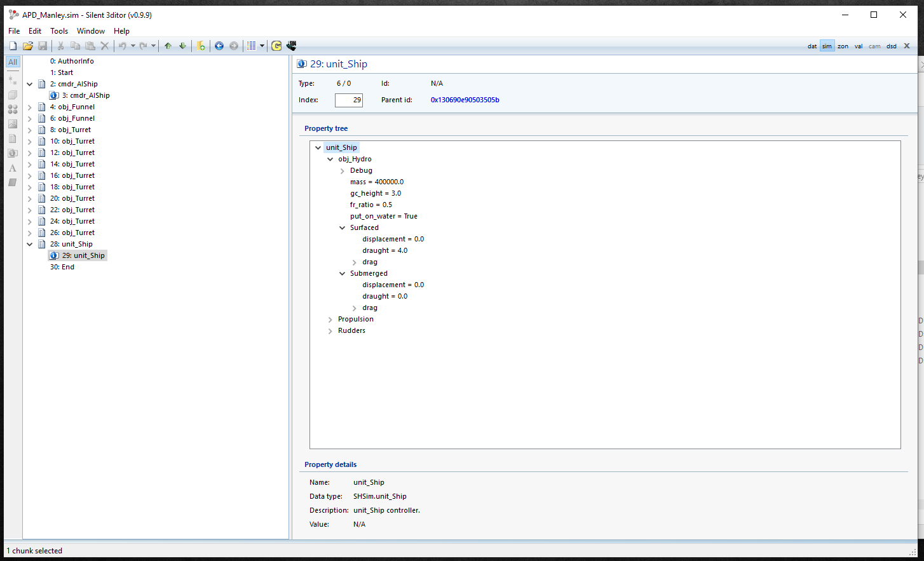Select the gc_height = 3.0 property
Image resolution: width=924 pixels, height=561 pixels.
pos(376,193)
